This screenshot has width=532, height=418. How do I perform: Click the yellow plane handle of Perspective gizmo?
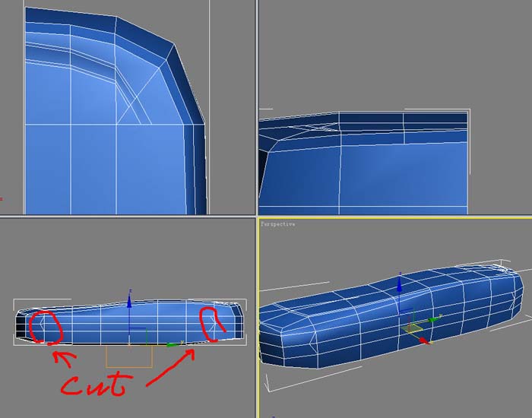click(412, 328)
